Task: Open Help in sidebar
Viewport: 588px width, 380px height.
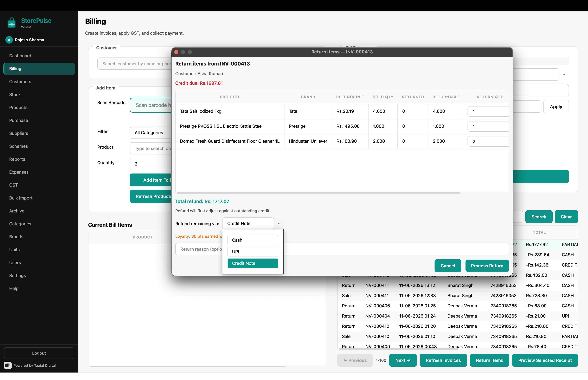Action: tap(39, 288)
